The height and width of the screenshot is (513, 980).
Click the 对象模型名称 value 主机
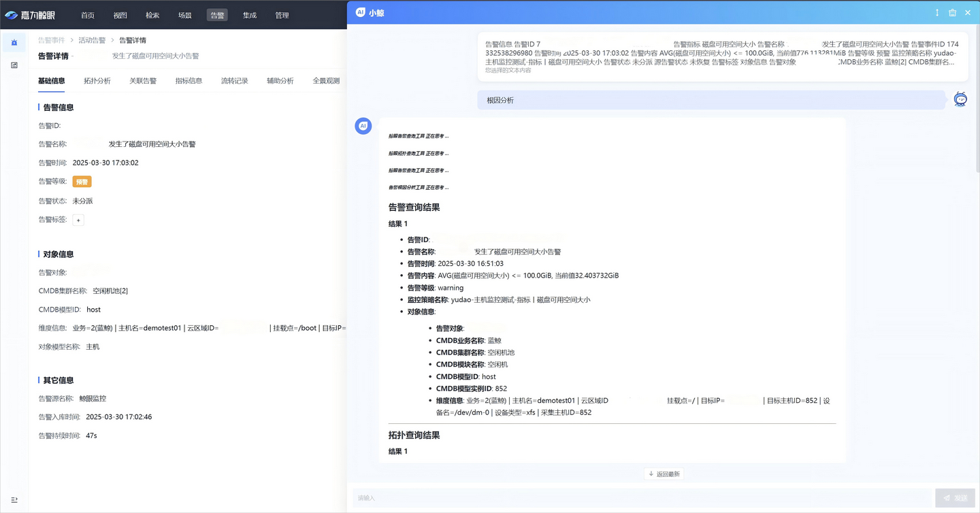pyautogui.click(x=93, y=347)
